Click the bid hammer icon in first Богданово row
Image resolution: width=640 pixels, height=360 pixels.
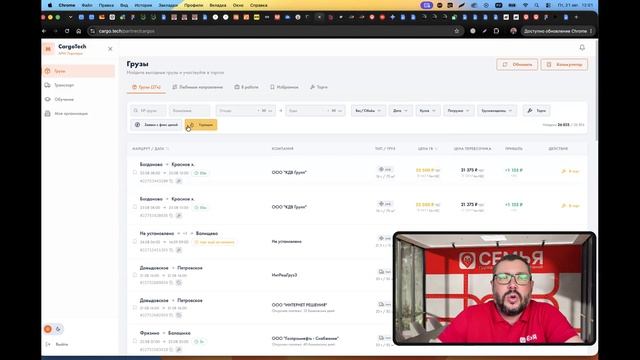tap(179, 181)
